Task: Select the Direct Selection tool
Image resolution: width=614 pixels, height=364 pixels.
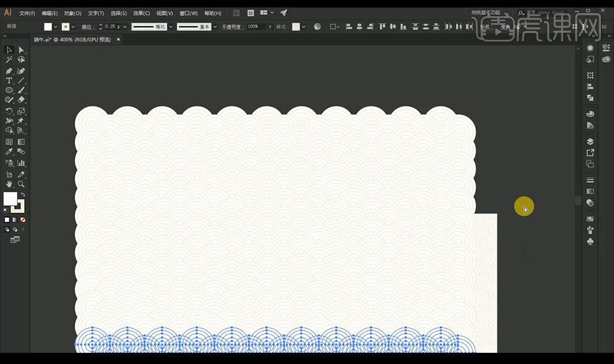Action: (21, 50)
